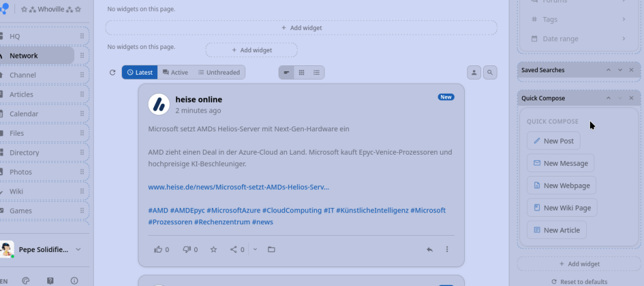Share the heise online post
644x286 pixels.
coord(237,249)
